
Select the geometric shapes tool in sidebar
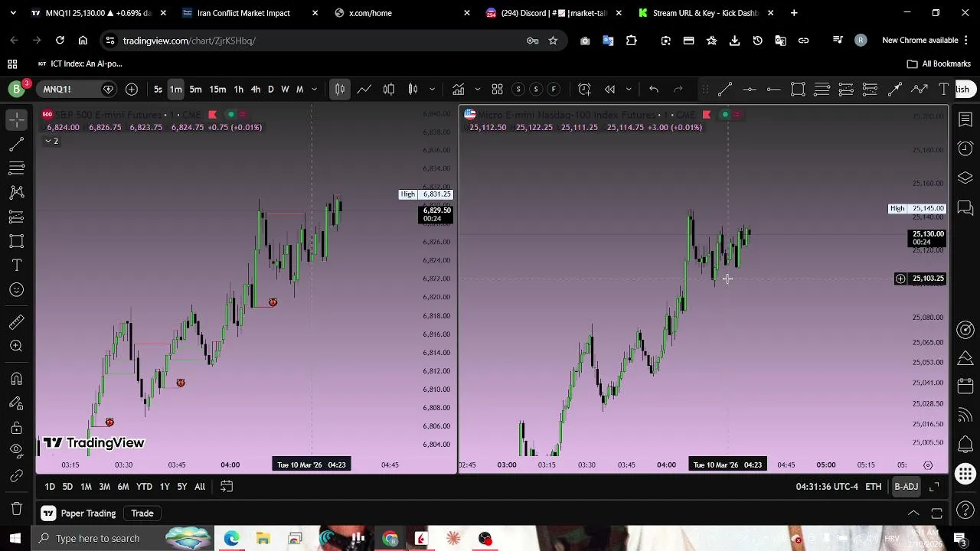coord(17,241)
